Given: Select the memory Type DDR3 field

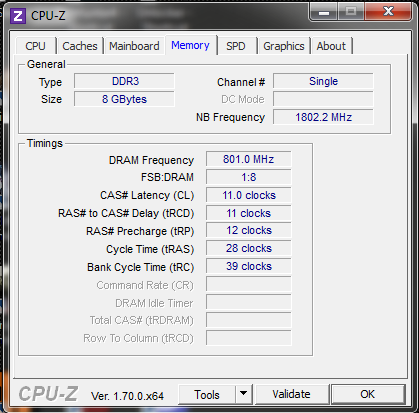Looking at the screenshot, I should 124,81.
